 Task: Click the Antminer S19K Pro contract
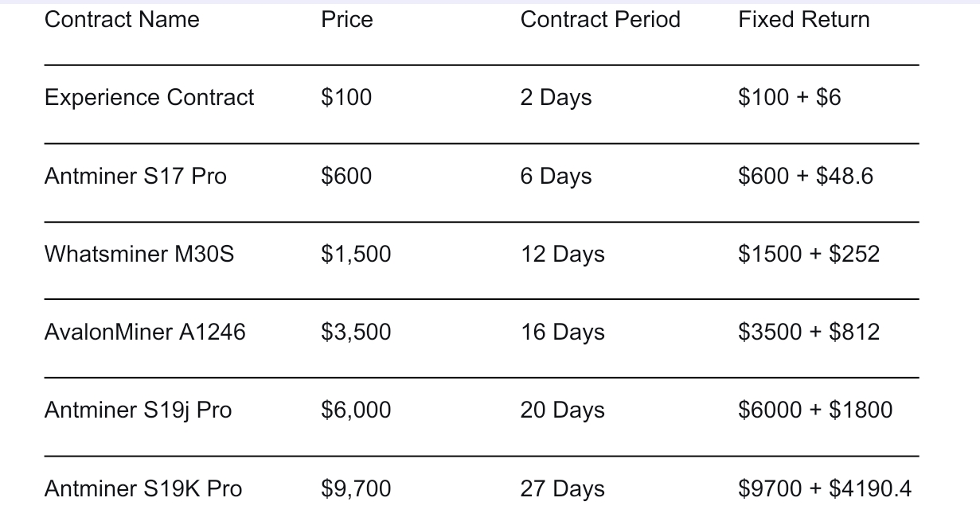tap(143, 489)
